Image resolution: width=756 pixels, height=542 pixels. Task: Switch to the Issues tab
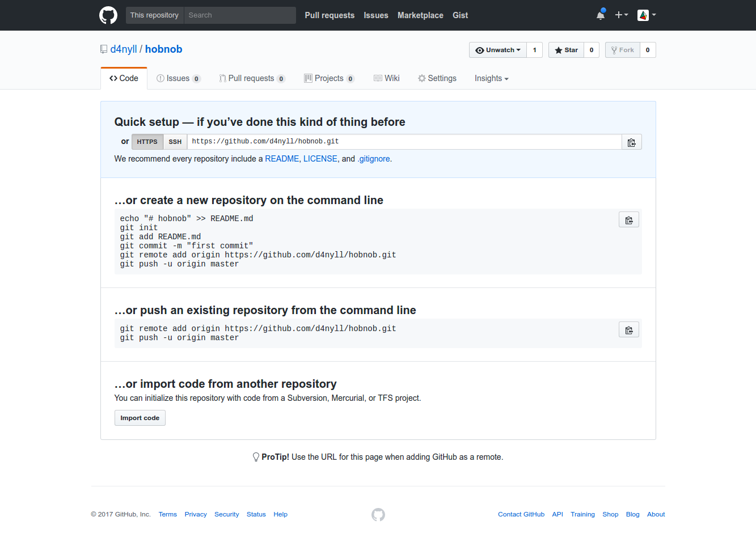[178, 79]
